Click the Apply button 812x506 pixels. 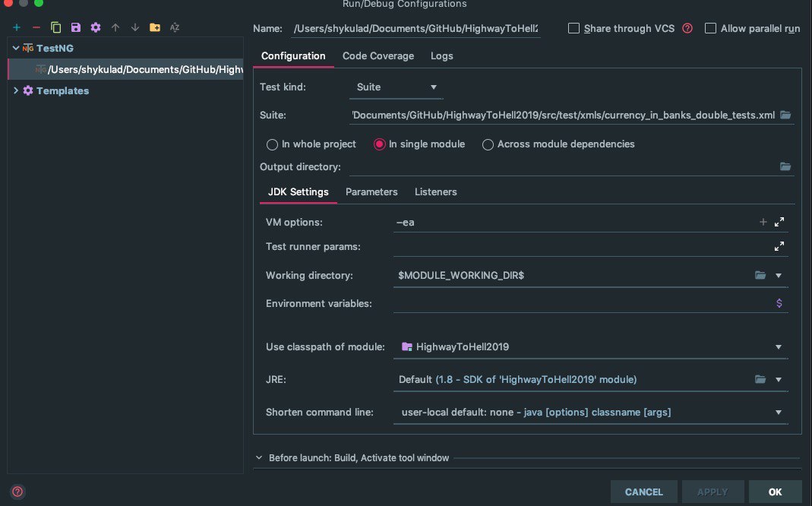coord(712,492)
